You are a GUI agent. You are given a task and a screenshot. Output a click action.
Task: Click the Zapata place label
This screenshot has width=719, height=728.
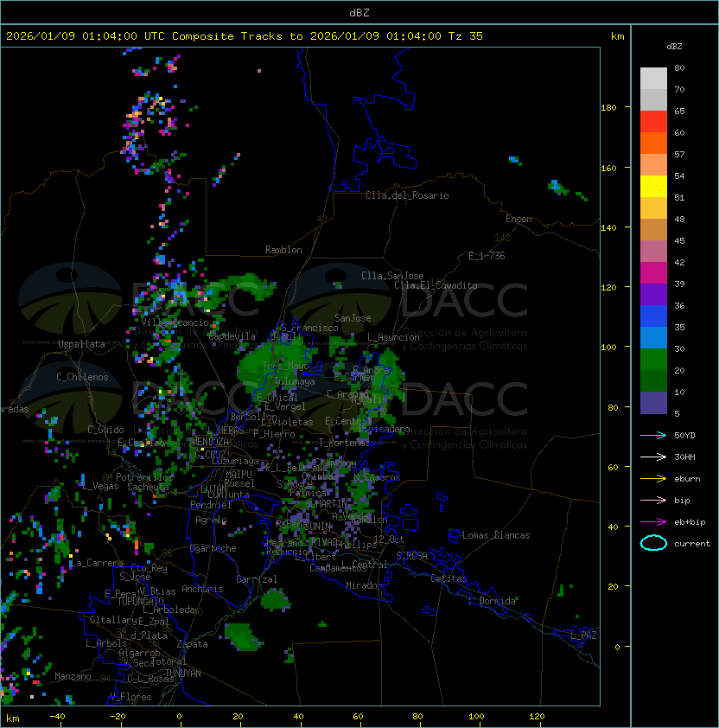pos(192,644)
